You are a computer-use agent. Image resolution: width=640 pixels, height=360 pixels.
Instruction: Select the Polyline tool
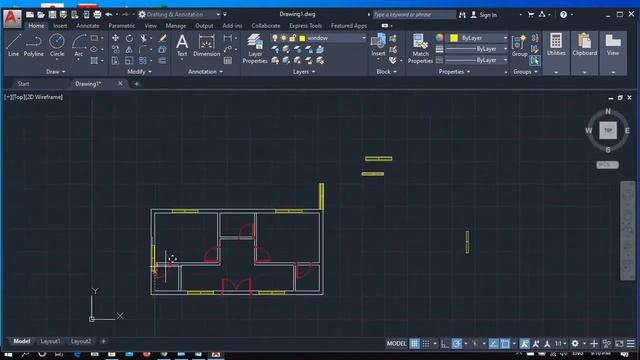coord(33,45)
